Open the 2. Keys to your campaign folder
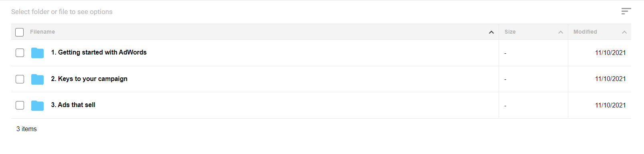Viewport: 644px width, 154px height. (89, 79)
